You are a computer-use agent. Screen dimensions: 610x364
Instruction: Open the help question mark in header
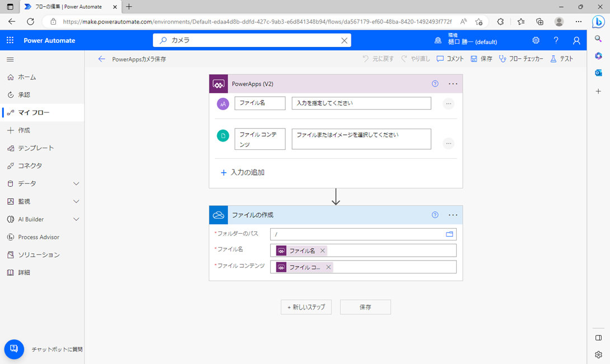tap(556, 40)
